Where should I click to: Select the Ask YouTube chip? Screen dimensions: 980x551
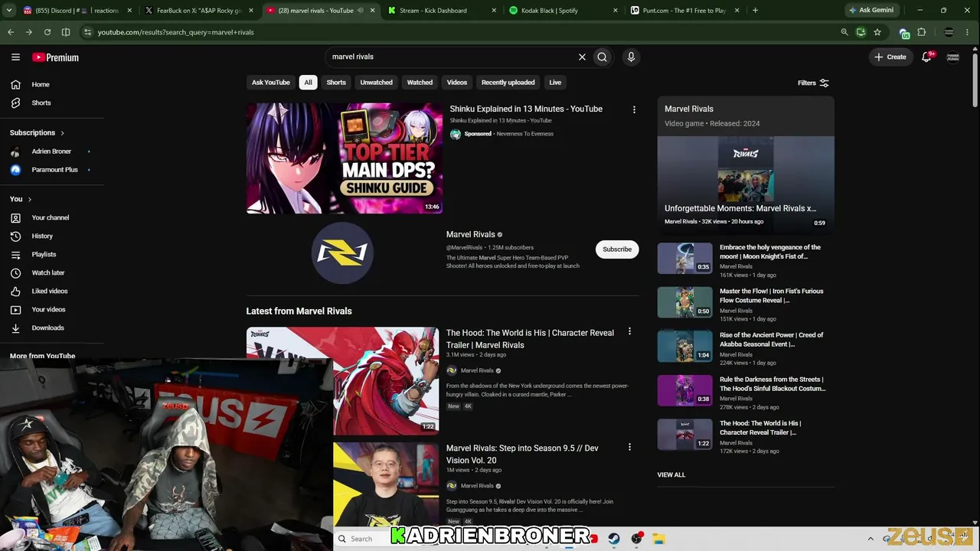pyautogui.click(x=271, y=83)
